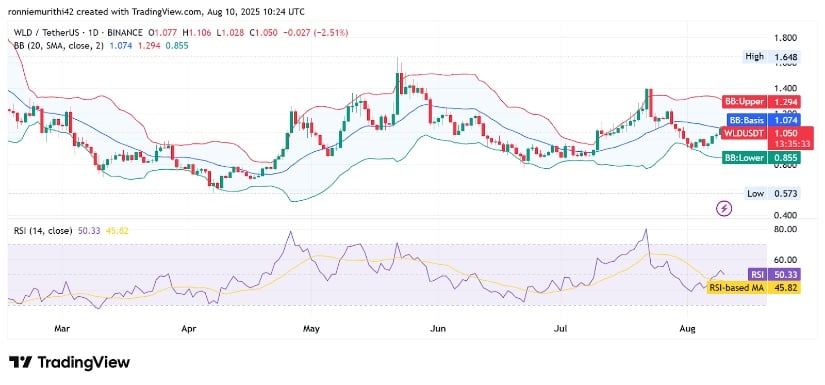This screenshot has height=385, width=825.
Task: Select the BB:Basis 1.074 price label
Action: tap(763, 120)
